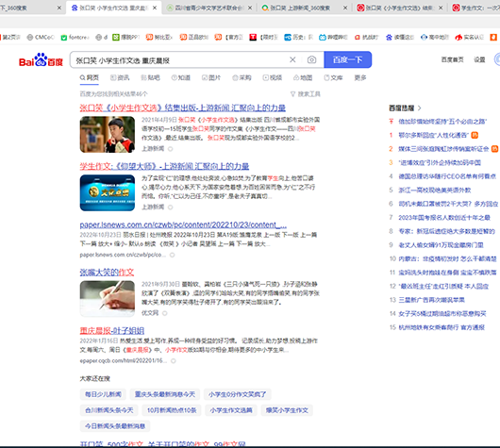Click circle icon beside 上游新闻 under first result
The image size is (500, 448).
pyautogui.click(x=170, y=149)
